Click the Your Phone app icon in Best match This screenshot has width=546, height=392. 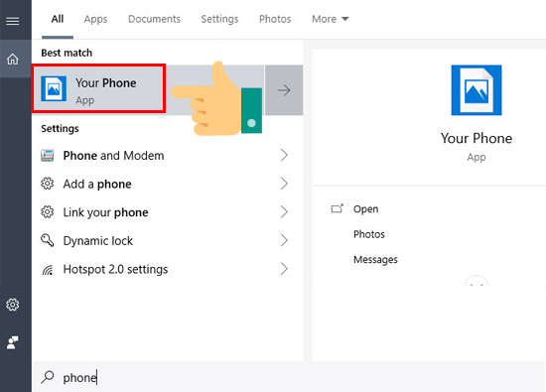point(54,88)
